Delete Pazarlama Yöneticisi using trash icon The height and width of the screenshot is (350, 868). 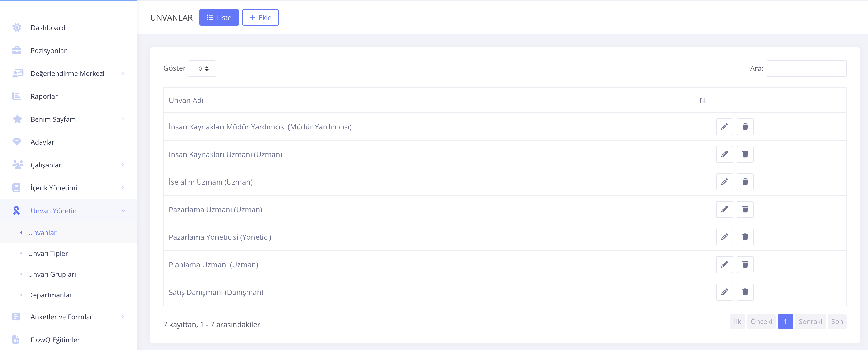pyautogui.click(x=745, y=237)
